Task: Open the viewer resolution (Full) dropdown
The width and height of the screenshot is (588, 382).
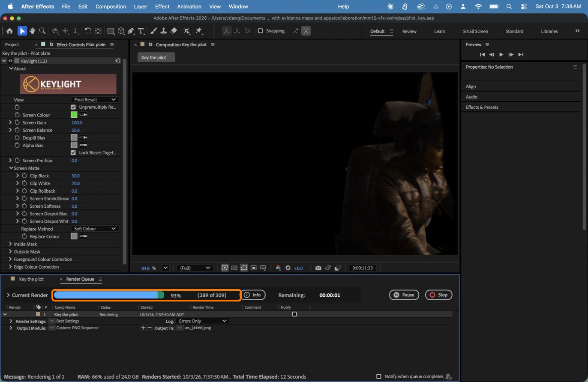Action: click(195, 268)
